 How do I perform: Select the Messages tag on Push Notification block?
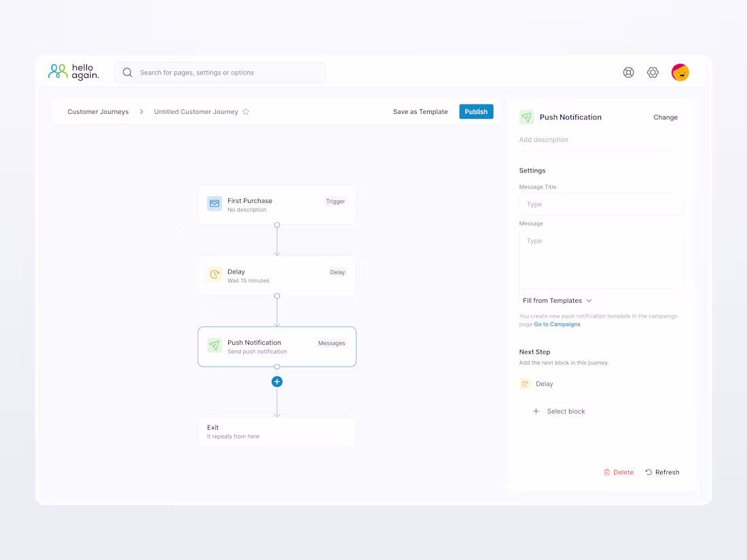tap(331, 343)
